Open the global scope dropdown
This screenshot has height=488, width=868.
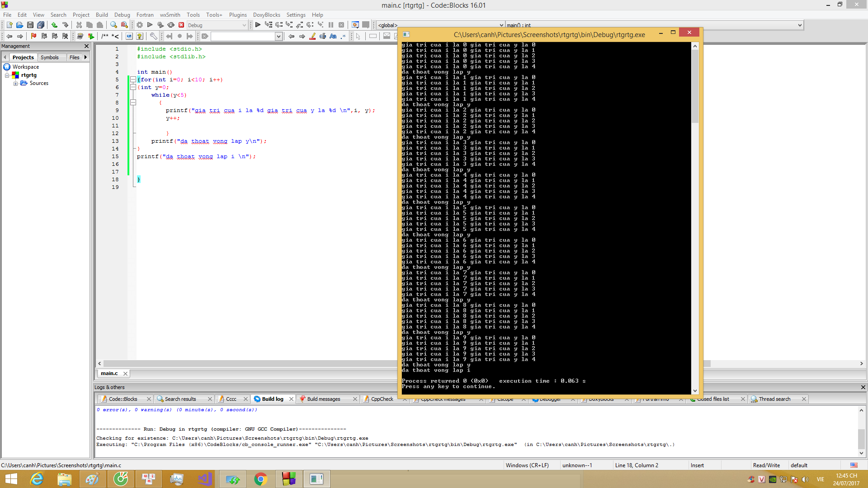coord(501,25)
